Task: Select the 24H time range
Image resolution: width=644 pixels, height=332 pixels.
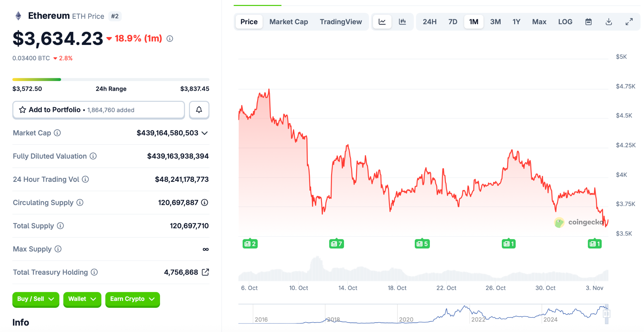Action: (x=430, y=22)
